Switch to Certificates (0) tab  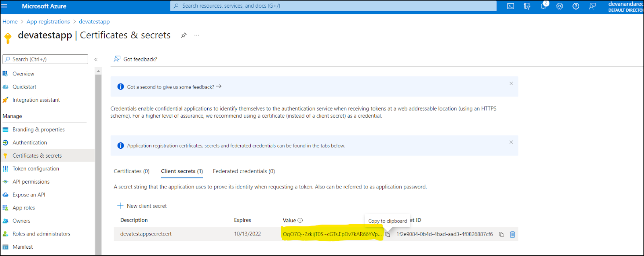132,171
